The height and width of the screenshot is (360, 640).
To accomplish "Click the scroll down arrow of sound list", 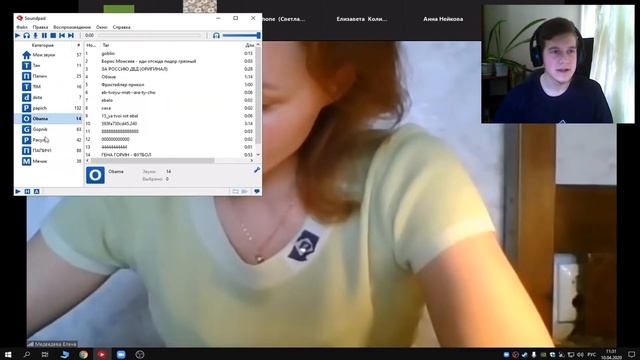I will (x=258, y=155).
